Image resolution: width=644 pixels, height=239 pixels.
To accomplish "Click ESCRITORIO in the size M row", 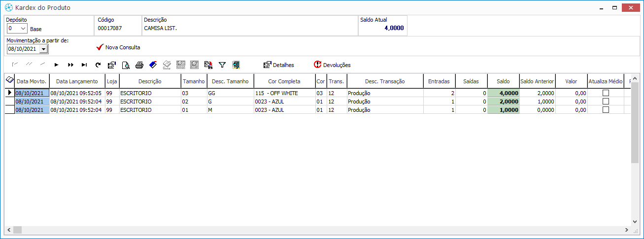I will pos(150,109).
